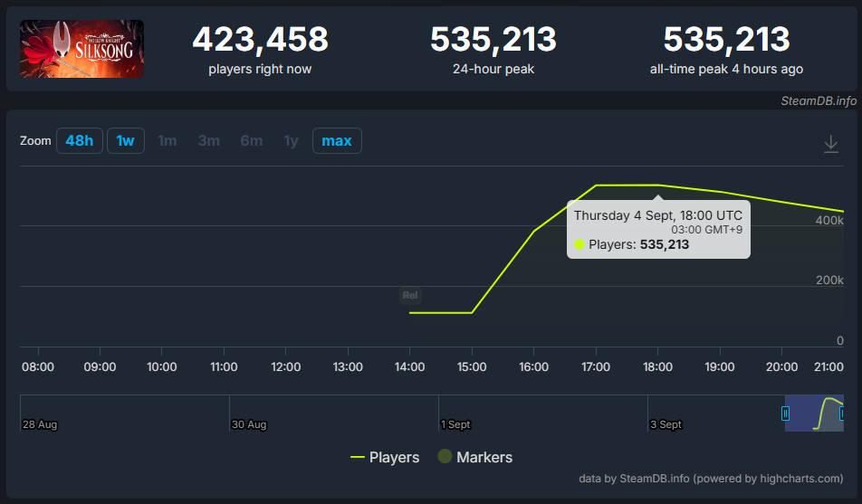Select the 1y zoom option
This screenshot has height=504, width=862.
[x=291, y=141]
